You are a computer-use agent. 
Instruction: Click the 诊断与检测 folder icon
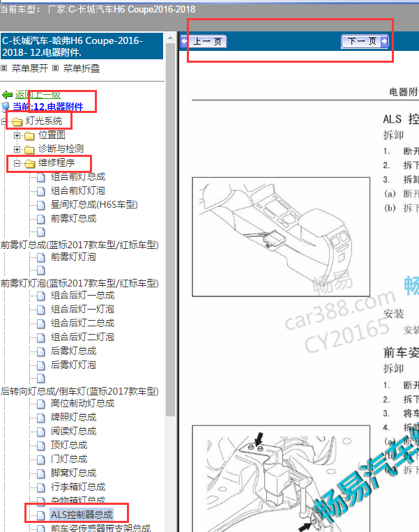29,150
